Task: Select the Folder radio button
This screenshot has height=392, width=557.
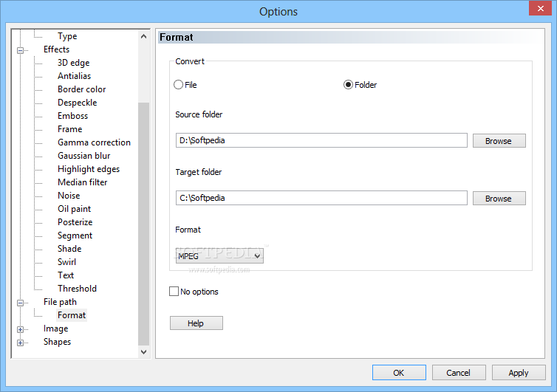Action: (348, 85)
